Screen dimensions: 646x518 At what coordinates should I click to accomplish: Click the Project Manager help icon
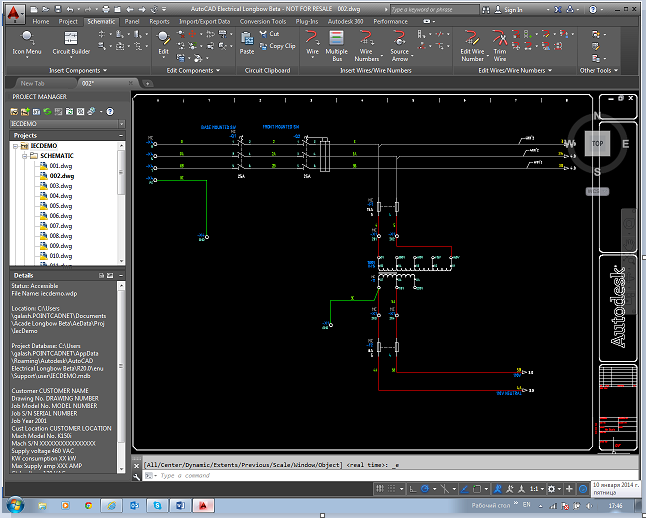pos(110,112)
